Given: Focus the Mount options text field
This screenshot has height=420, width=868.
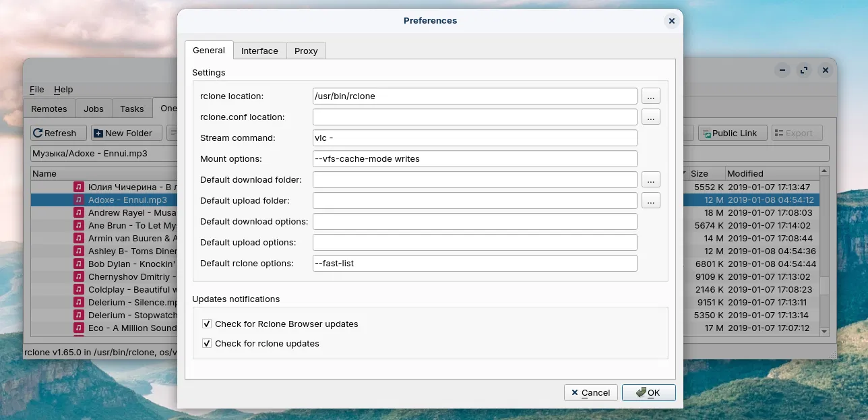Looking at the screenshot, I should click(474, 158).
